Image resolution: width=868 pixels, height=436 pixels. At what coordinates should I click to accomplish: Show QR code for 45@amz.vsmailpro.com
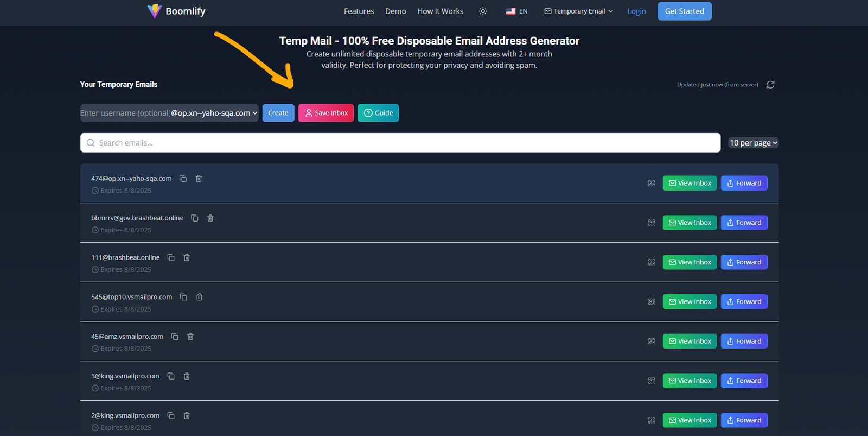(x=652, y=342)
